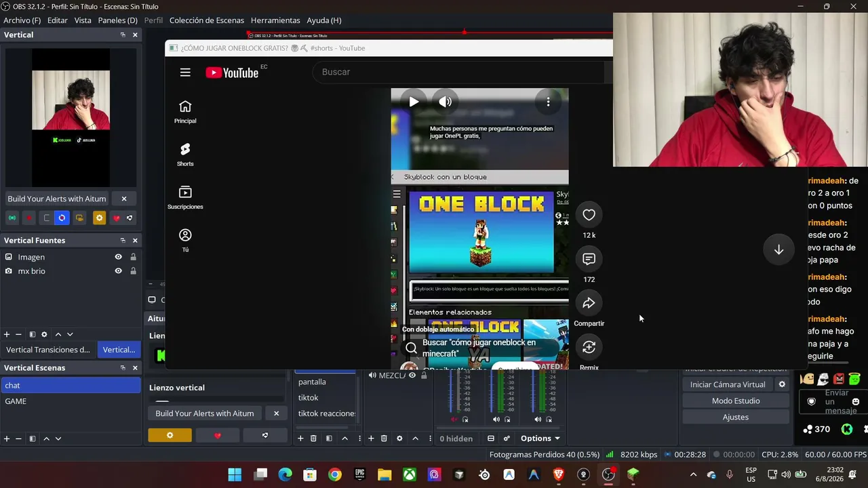Image resolution: width=868 pixels, height=488 pixels.
Task: Open Editar menu
Action: coord(58,20)
